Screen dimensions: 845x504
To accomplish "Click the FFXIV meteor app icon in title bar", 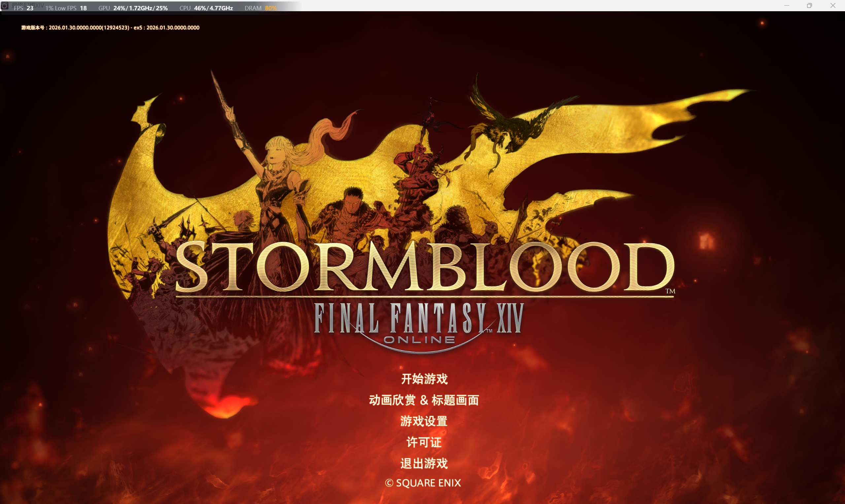I will pos(4,5).
